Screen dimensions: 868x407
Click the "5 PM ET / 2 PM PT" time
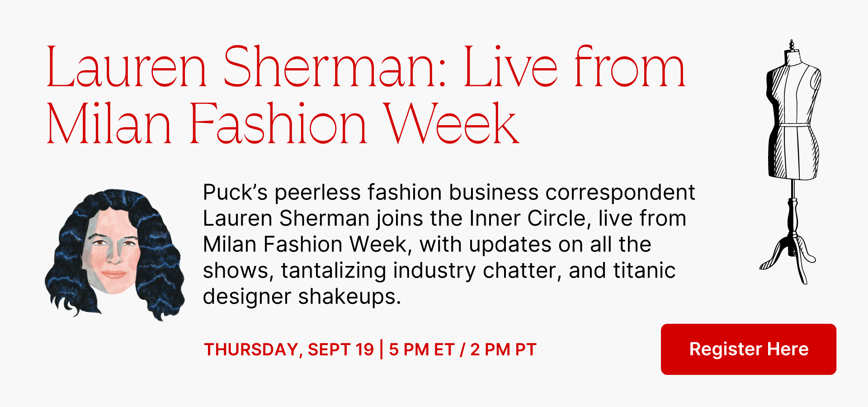click(462, 350)
